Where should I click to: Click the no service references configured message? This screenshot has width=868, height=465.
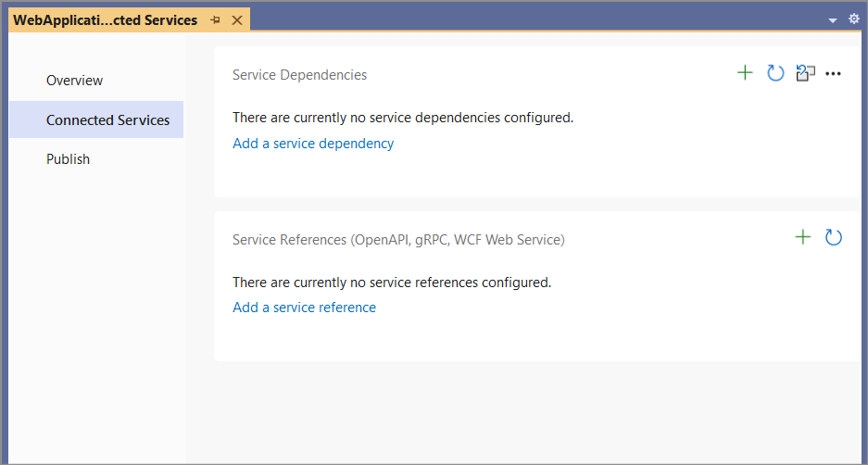point(392,283)
